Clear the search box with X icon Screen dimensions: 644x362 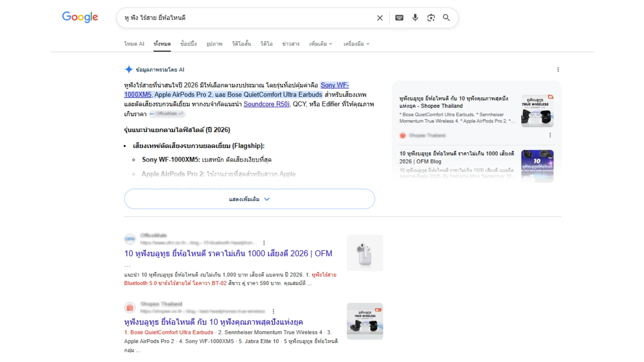tap(380, 18)
